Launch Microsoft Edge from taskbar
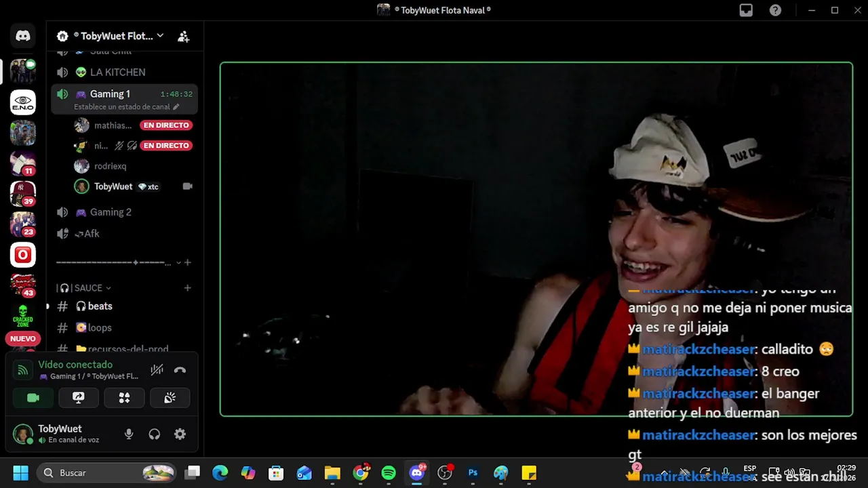Screen dimensions: 868x488 click(x=220, y=473)
